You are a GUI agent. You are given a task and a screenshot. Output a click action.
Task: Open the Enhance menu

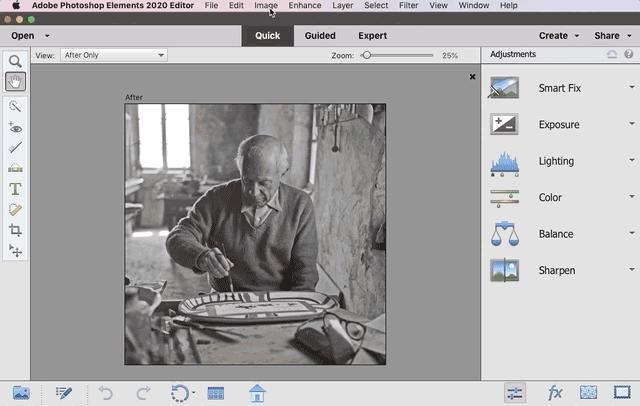pos(305,5)
